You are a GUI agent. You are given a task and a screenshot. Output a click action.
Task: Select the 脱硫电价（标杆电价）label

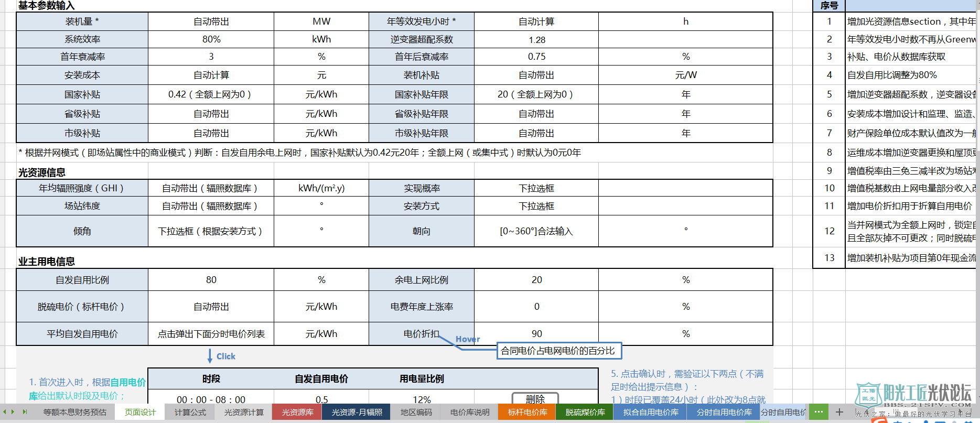tap(82, 307)
